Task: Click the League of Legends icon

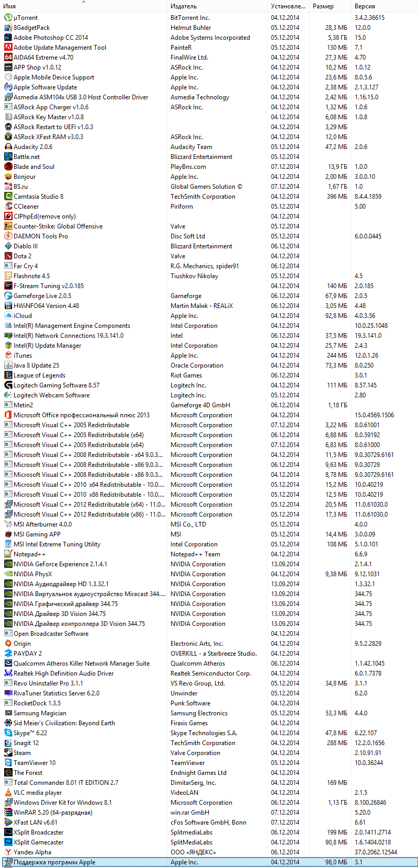Action: [x=8, y=375]
